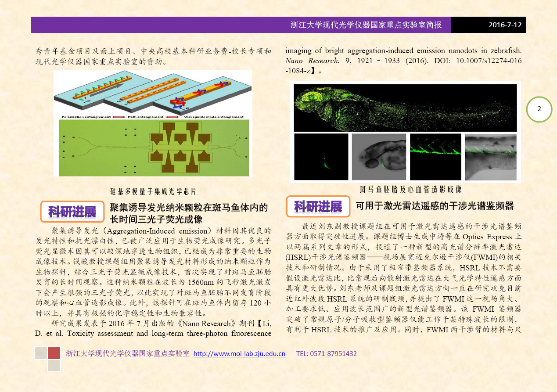
Task: Click the Nano Research journal citation text
Action: (312, 61)
